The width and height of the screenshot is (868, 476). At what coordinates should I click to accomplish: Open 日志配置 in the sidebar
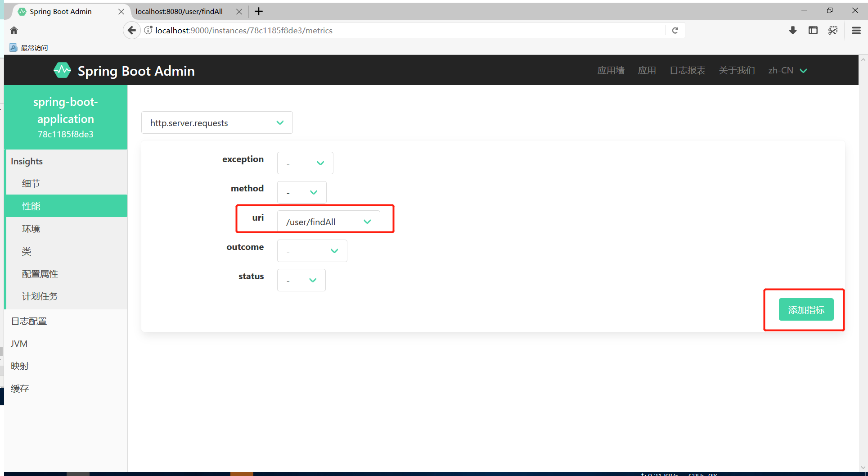66,321
